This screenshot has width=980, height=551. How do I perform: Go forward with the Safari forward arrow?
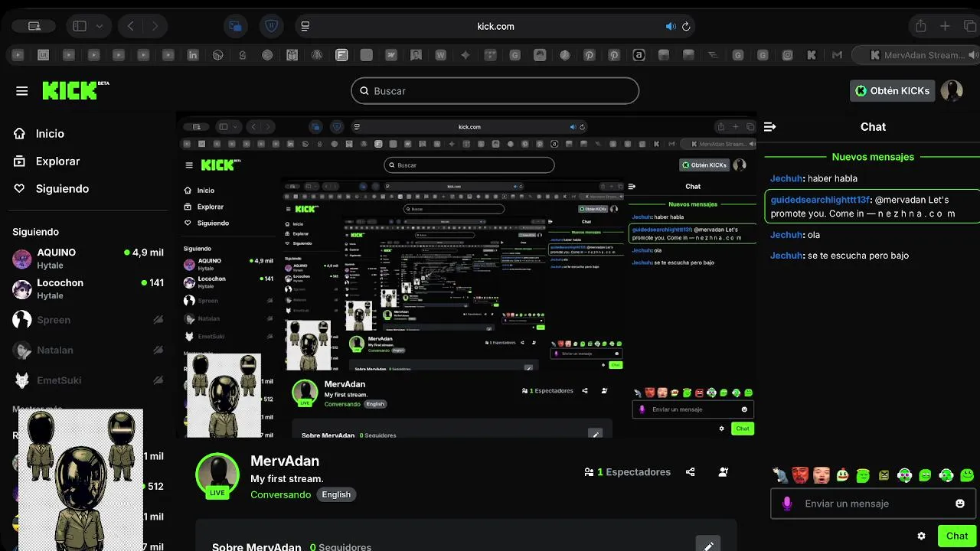(155, 26)
